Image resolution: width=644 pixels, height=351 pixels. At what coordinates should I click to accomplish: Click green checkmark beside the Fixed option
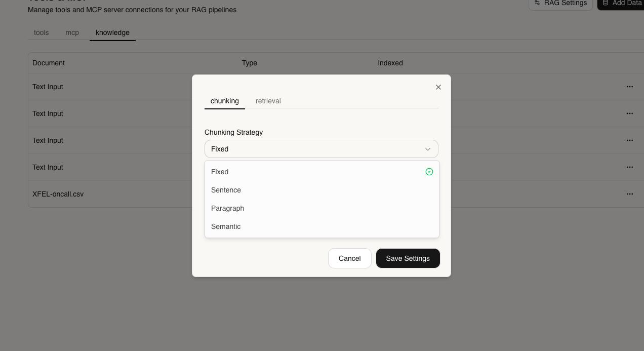(429, 172)
